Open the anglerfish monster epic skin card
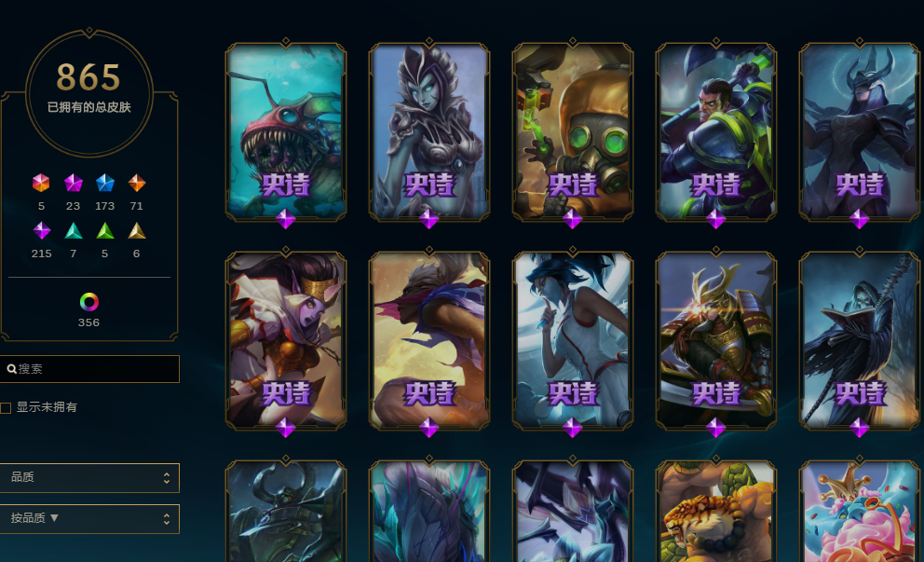The height and width of the screenshot is (562, 924). tap(286, 132)
